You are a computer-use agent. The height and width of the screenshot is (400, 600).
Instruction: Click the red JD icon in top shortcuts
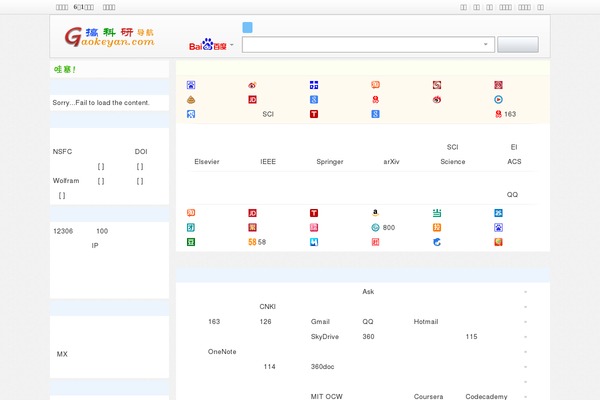pyautogui.click(x=253, y=100)
